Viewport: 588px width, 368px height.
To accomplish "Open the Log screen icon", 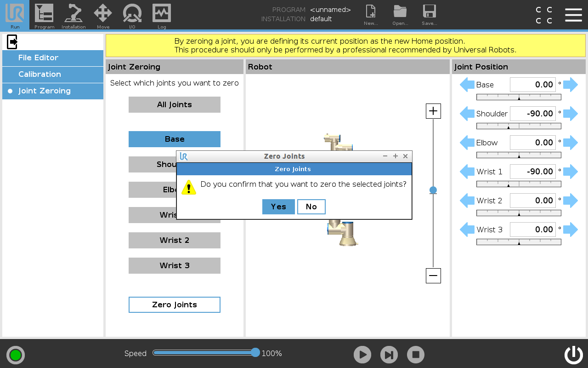I will point(162,14).
